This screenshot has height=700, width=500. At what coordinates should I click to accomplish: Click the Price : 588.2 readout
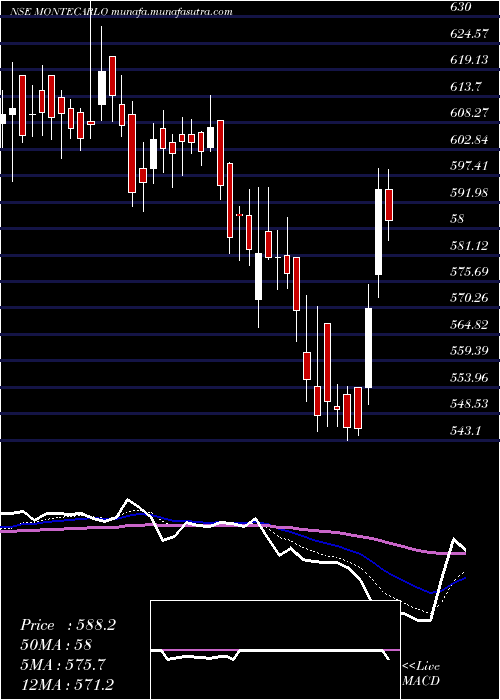pos(68,625)
